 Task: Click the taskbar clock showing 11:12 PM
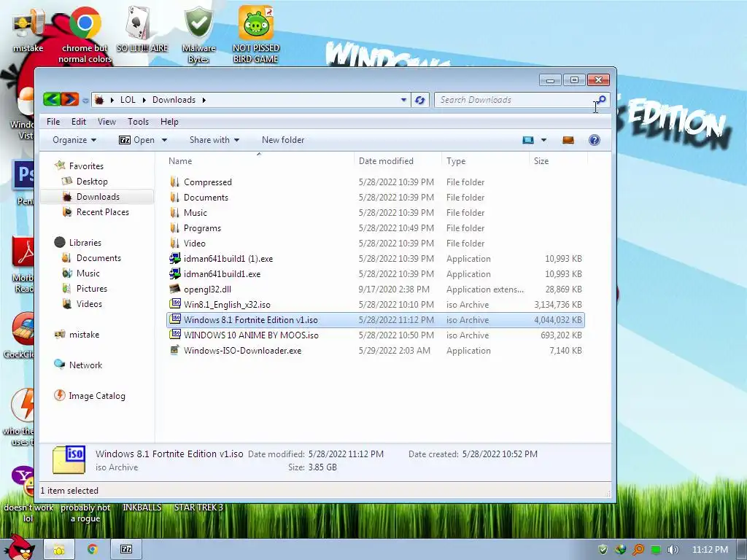710,550
